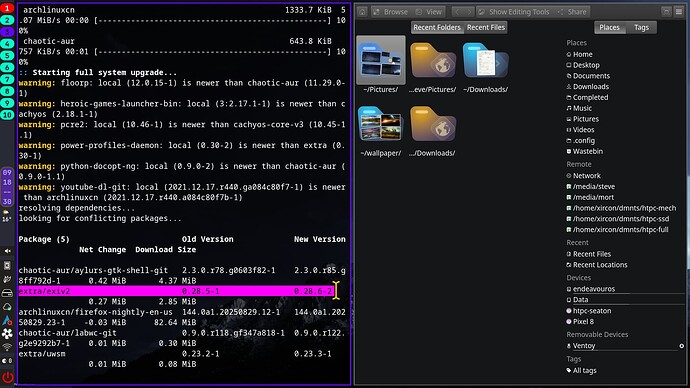Screen dimensions: 690x388
Task: Switch to the Tags tab
Action: 641,27
